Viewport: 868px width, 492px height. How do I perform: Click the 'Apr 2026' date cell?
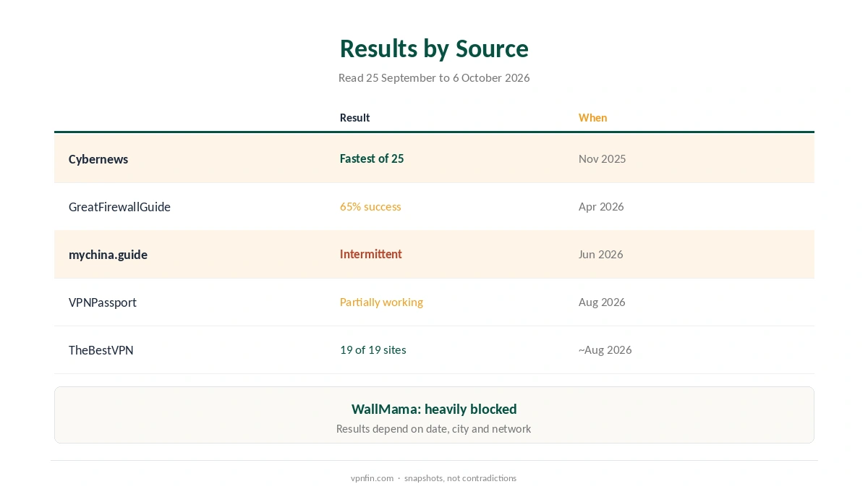601,206
